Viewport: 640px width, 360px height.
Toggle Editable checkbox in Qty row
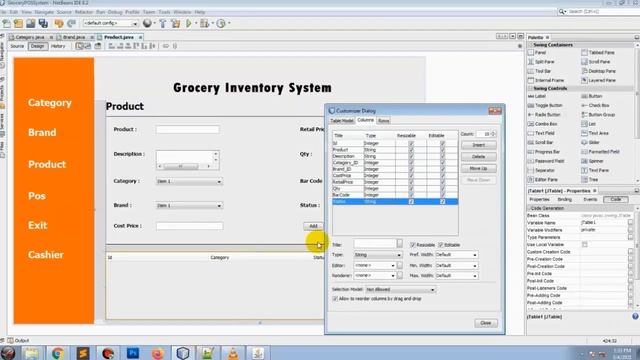pos(442,189)
